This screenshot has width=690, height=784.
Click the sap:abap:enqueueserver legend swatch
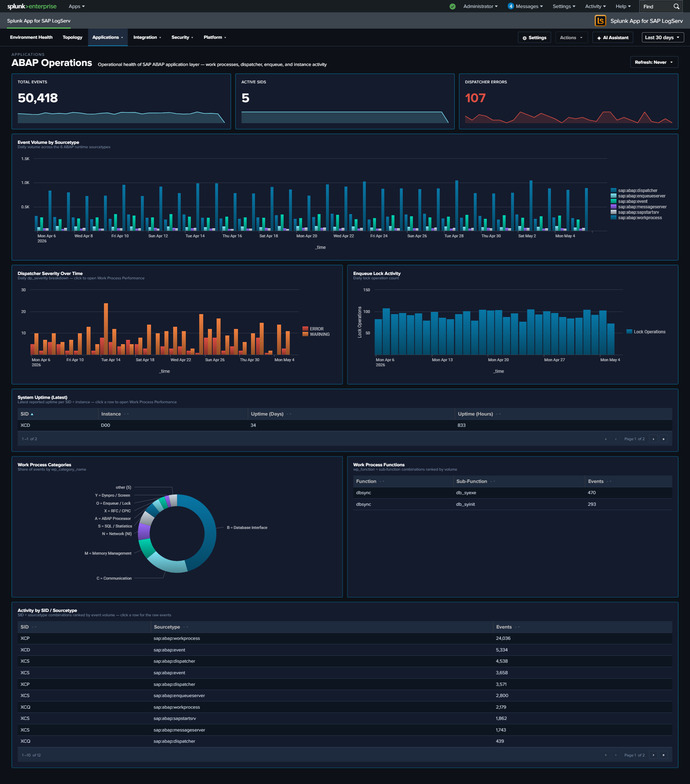[614, 196]
